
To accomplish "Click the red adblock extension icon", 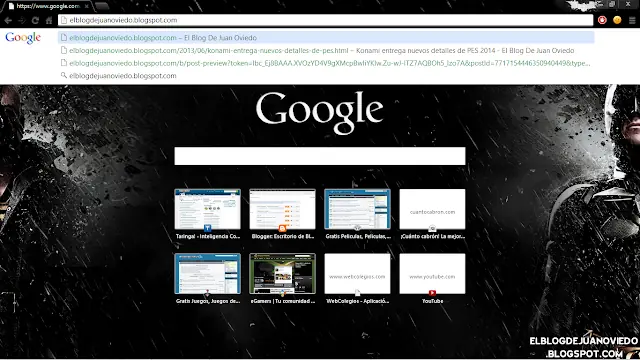I will tap(602, 20).
